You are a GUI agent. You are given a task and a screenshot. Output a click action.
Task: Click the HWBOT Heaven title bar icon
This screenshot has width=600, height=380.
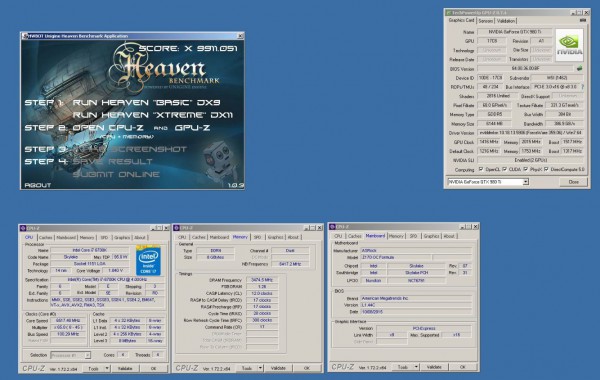(x=25, y=36)
